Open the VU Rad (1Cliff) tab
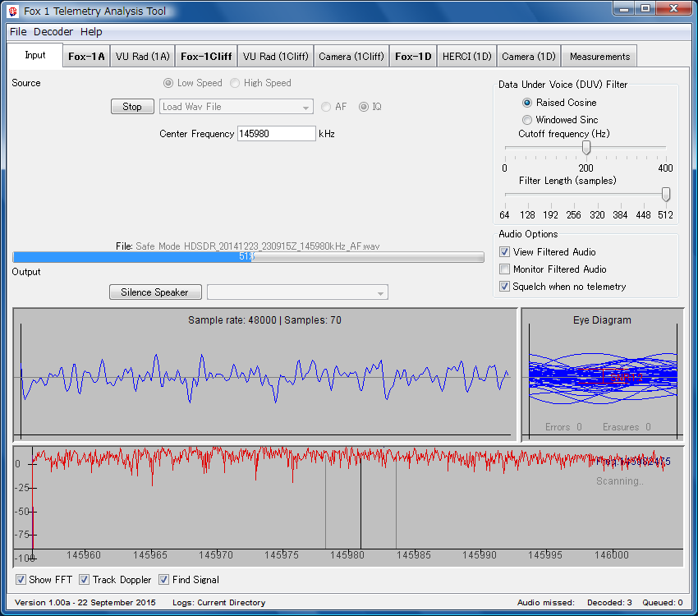This screenshot has height=616, width=698. pyautogui.click(x=276, y=57)
